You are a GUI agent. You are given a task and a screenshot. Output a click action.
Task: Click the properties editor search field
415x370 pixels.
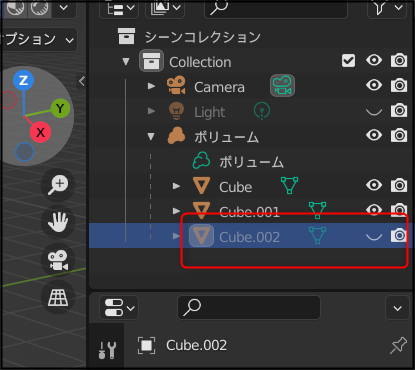[249, 307]
